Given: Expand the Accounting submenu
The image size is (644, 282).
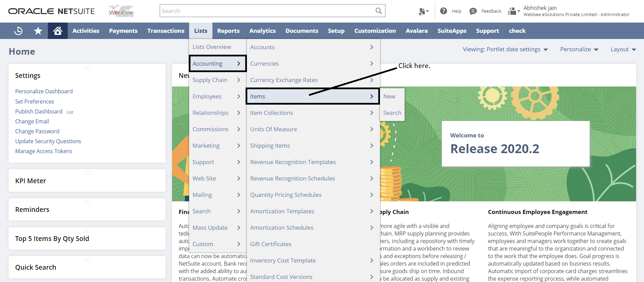Looking at the screenshot, I should pos(218,64).
